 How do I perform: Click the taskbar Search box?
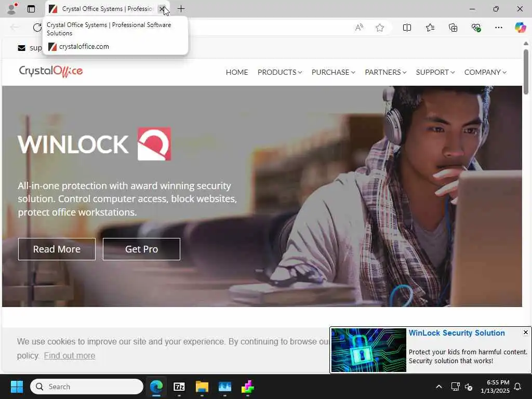tap(87, 387)
